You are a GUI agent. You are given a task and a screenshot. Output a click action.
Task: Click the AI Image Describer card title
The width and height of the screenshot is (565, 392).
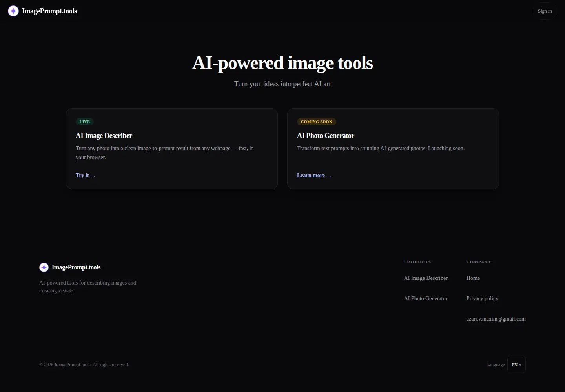[x=104, y=136]
